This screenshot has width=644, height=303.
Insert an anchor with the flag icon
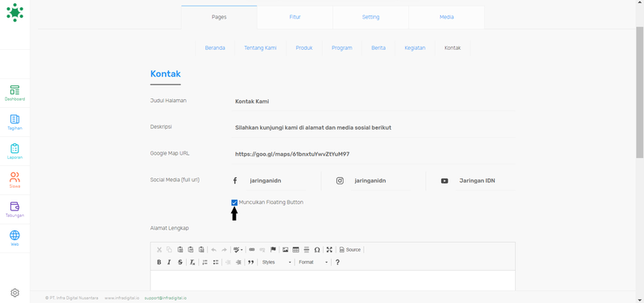pyautogui.click(x=273, y=250)
